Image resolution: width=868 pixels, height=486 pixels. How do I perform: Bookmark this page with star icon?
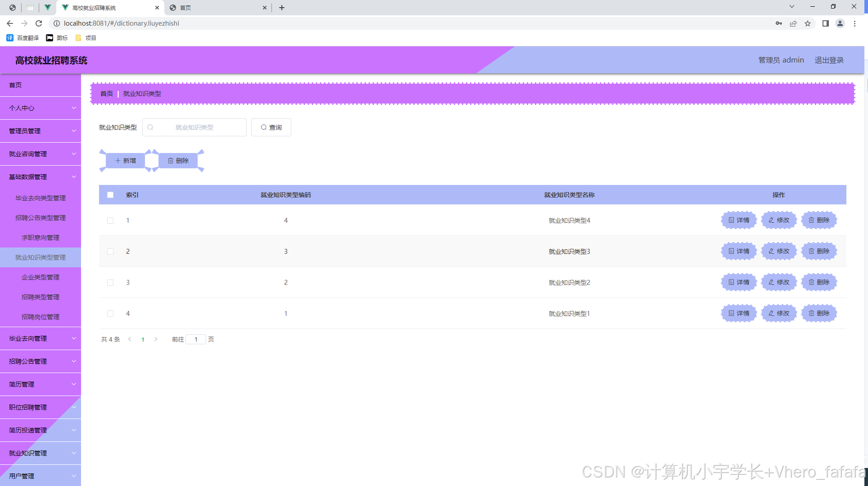(808, 23)
